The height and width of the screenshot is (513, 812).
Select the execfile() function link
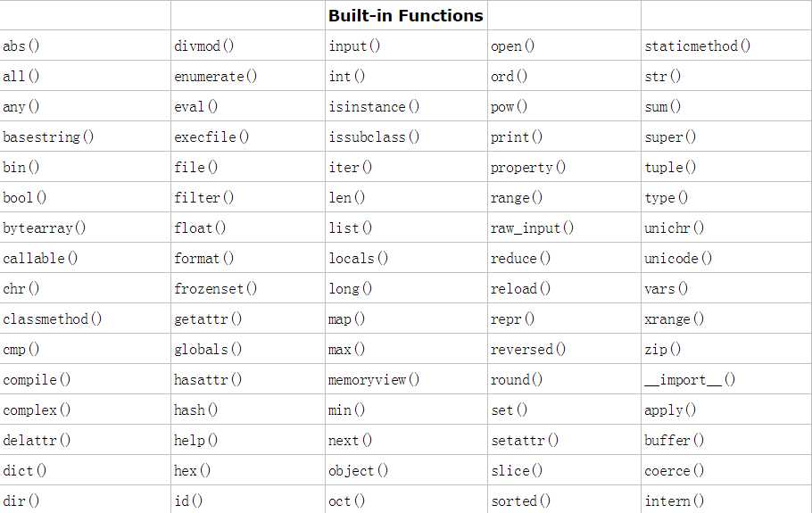[x=211, y=137]
